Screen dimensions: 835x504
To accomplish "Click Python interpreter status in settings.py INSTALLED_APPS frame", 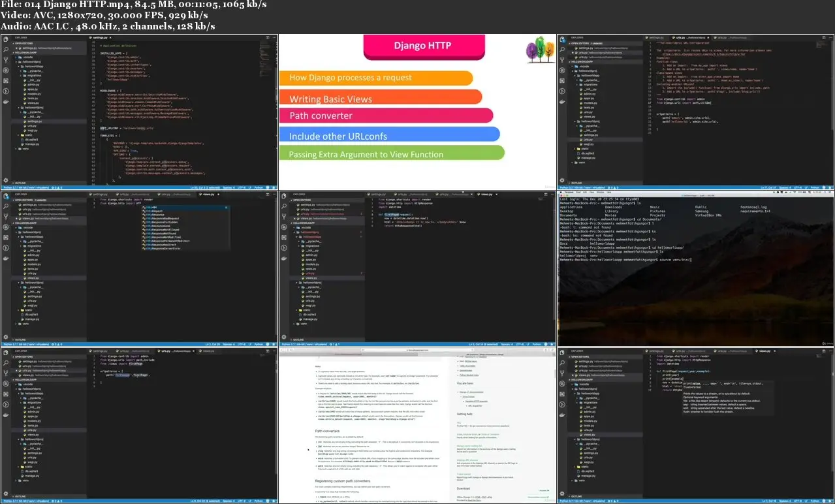I will (26, 188).
